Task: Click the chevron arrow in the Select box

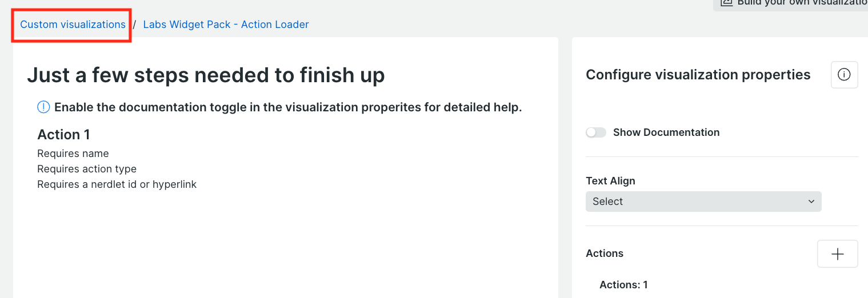Action: point(811,202)
